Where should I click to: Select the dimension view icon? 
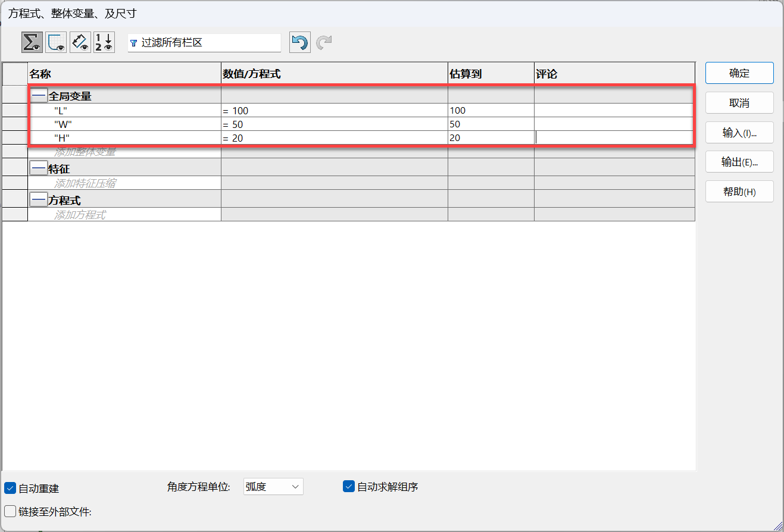pyautogui.click(x=80, y=43)
